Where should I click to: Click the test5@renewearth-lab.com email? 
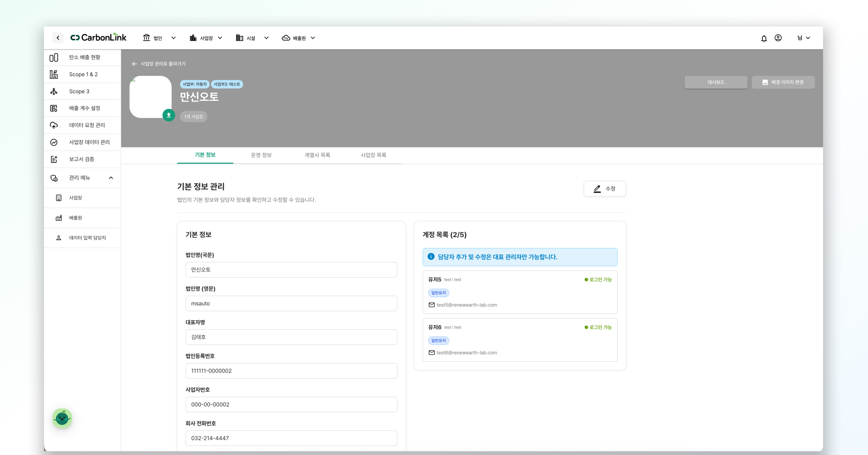(x=467, y=305)
